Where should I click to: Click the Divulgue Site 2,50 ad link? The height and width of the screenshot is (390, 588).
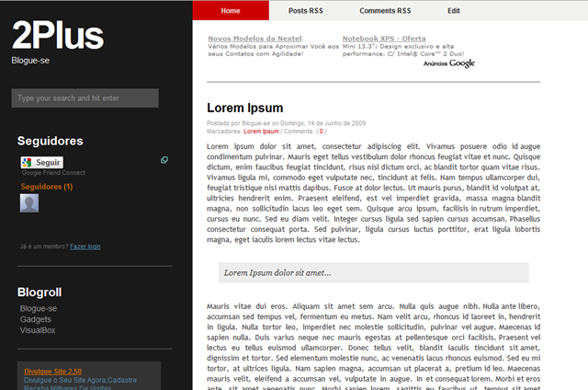53,372
